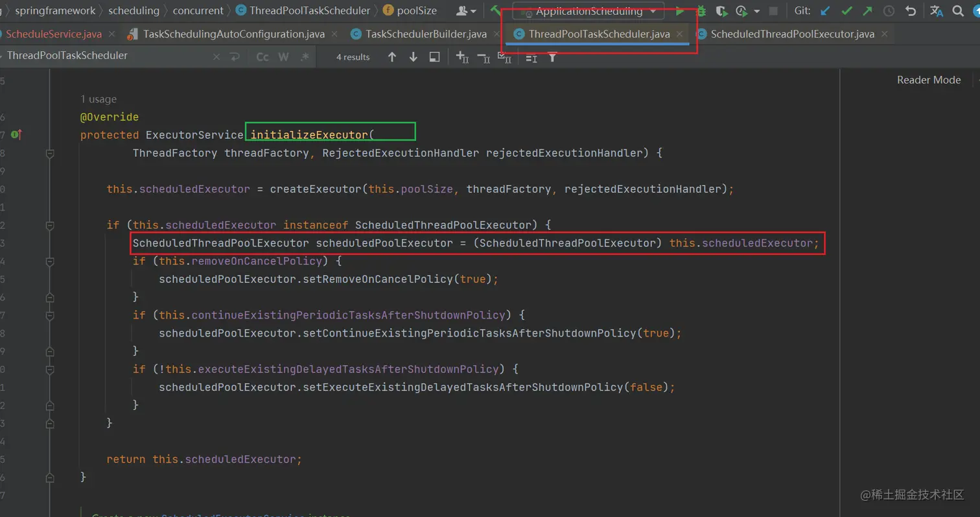Add selection for next occurrence icon
980x517 pixels.
tap(462, 57)
